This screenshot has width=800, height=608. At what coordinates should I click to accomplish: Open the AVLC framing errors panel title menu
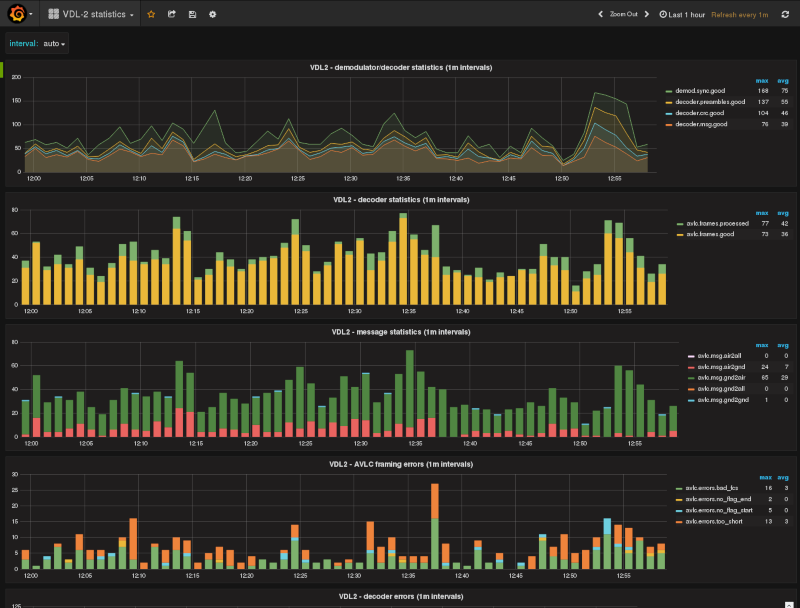pyautogui.click(x=401, y=464)
